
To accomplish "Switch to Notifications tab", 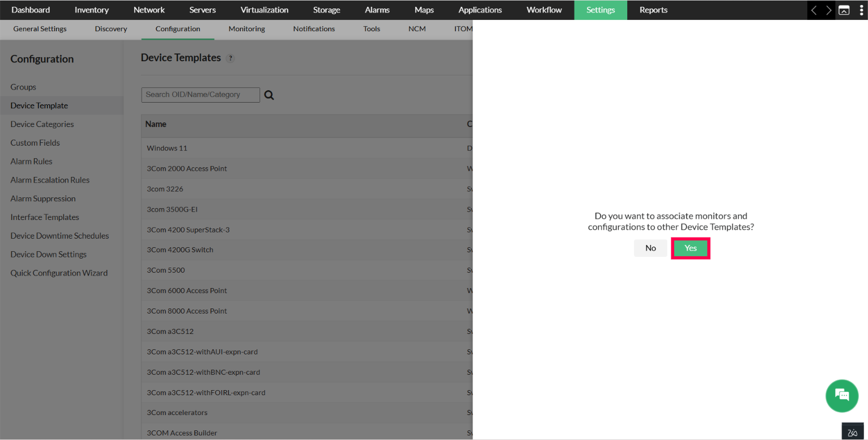I will point(314,29).
